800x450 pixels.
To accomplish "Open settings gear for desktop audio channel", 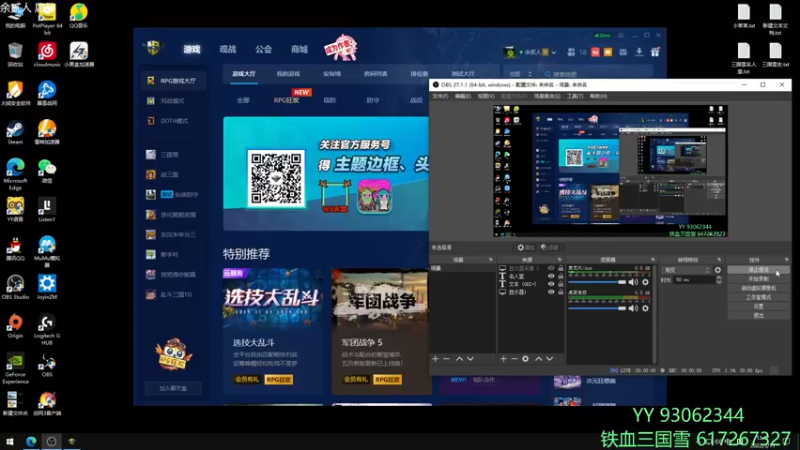I will [645, 308].
